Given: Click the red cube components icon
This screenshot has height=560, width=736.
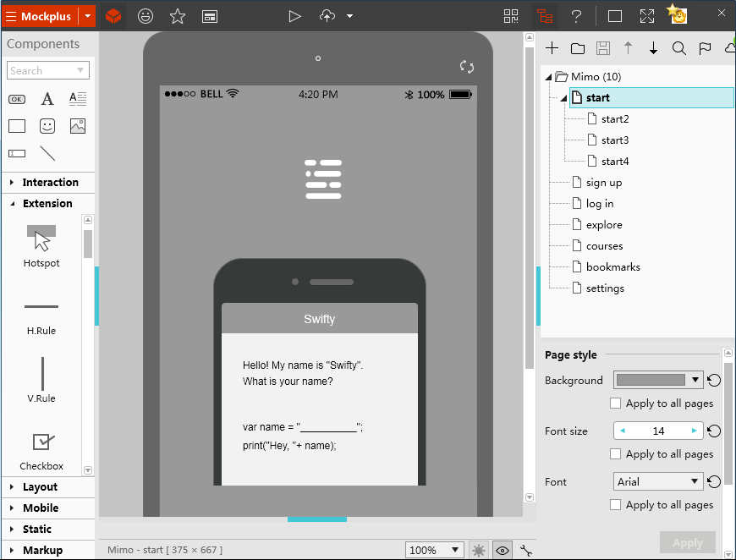Looking at the screenshot, I should [113, 16].
